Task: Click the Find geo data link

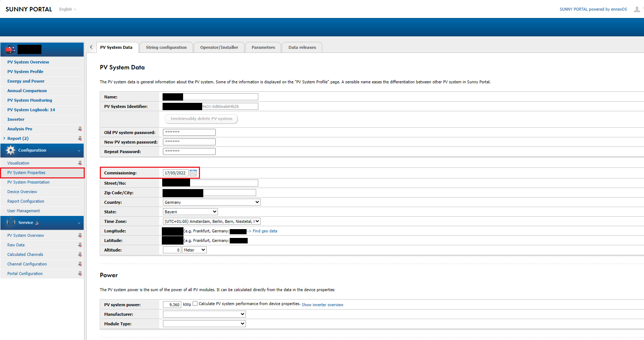Action: click(265, 231)
